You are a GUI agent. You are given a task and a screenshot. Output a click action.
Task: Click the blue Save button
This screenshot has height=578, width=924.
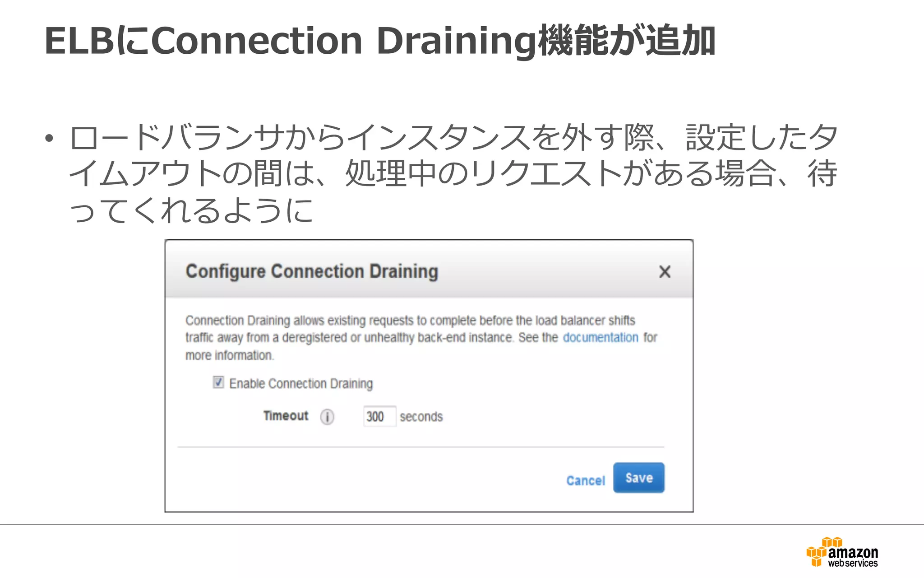(639, 478)
